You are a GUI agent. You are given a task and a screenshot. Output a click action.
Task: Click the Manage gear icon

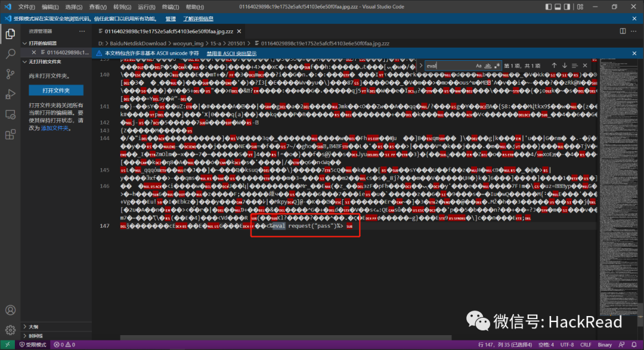coord(10,330)
